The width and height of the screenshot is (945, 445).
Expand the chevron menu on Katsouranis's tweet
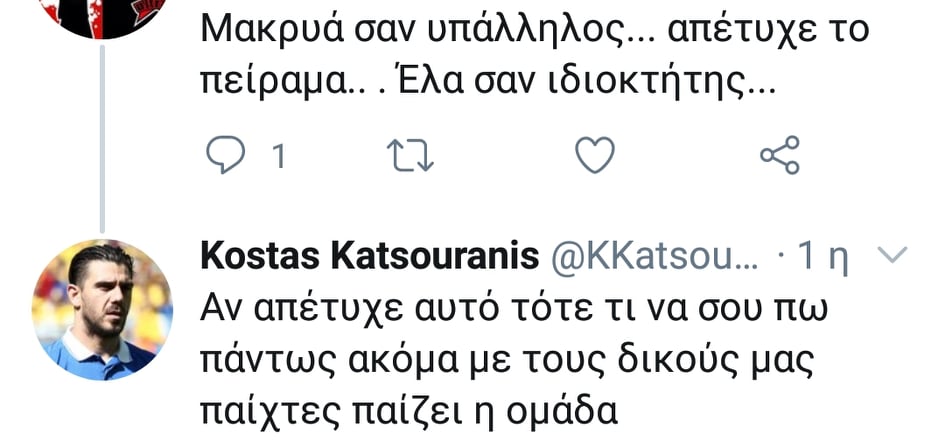[891, 256]
